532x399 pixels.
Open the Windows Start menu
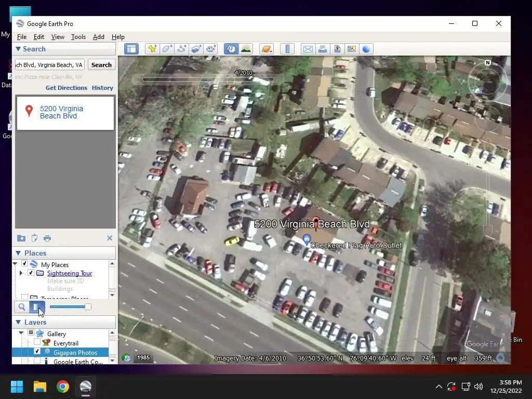[x=17, y=387]
